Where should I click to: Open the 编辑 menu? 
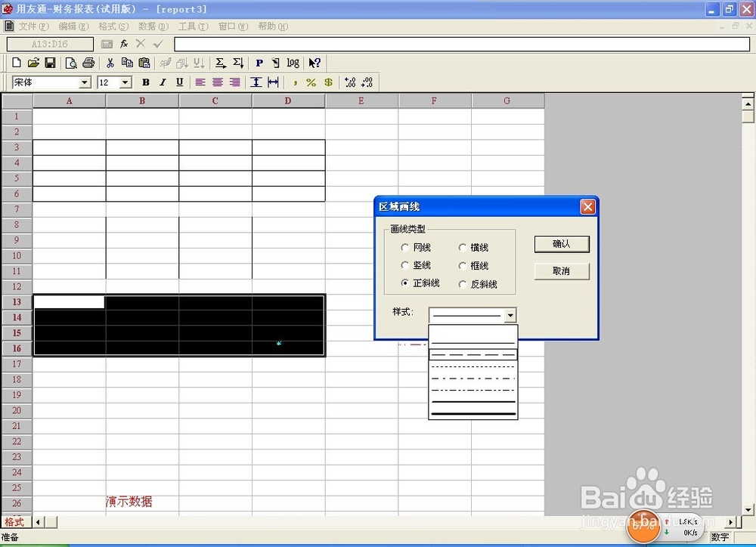(74, 26)
